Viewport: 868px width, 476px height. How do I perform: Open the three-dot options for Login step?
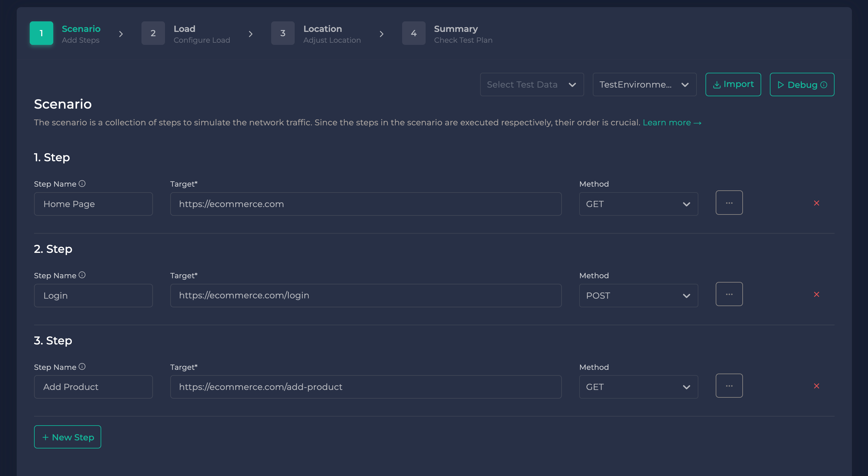(x=729, y=294)
